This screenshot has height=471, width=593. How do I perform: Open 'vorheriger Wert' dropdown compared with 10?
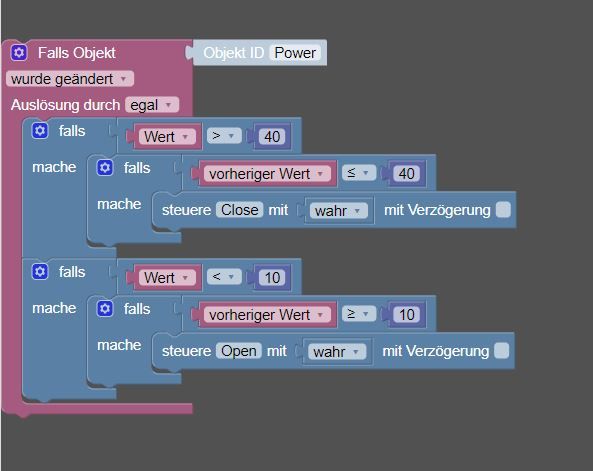click(x=267, y=314)
